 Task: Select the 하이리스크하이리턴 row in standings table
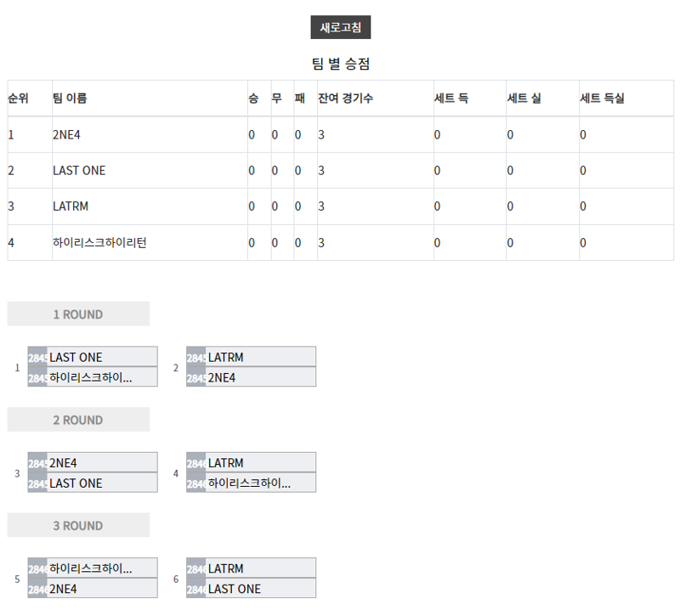coord(341,242)
